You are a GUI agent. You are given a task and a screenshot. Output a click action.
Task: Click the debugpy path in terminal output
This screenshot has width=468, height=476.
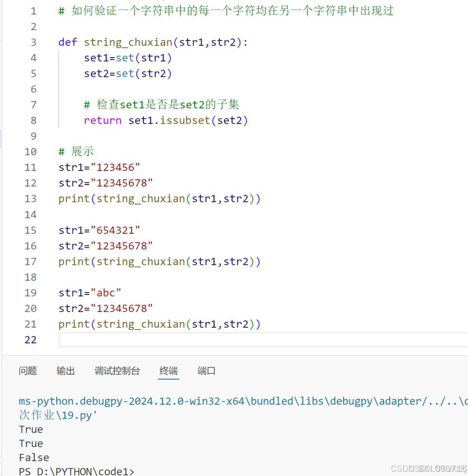click(243, 401)
